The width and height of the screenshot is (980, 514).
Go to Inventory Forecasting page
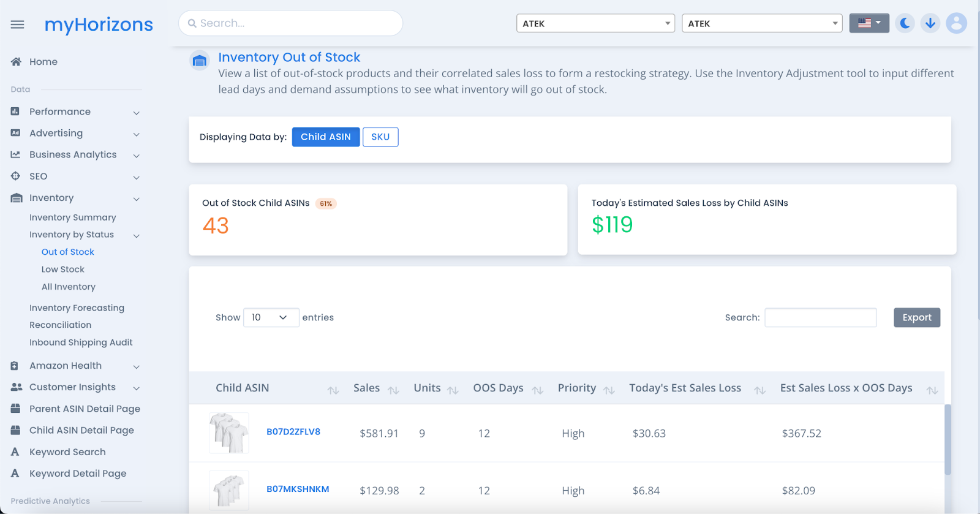click(77, 308)
